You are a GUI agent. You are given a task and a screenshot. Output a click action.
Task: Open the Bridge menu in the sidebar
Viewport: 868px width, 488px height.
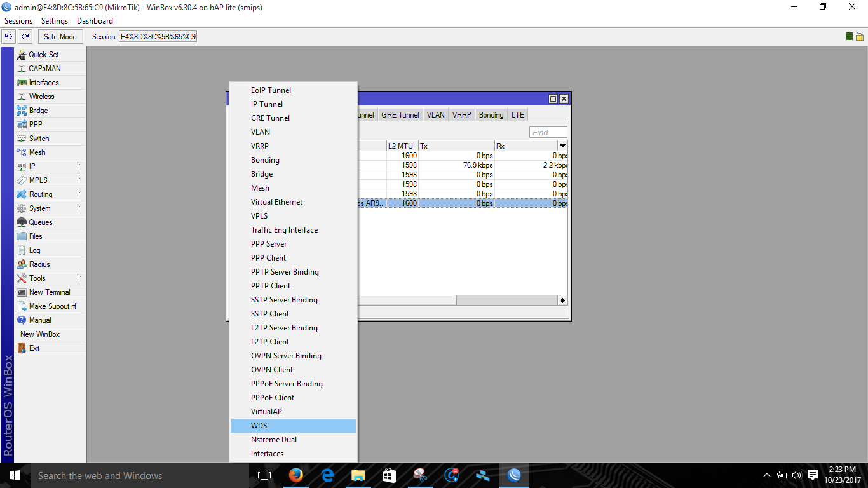pyautogui.click(x=38, y=110)
